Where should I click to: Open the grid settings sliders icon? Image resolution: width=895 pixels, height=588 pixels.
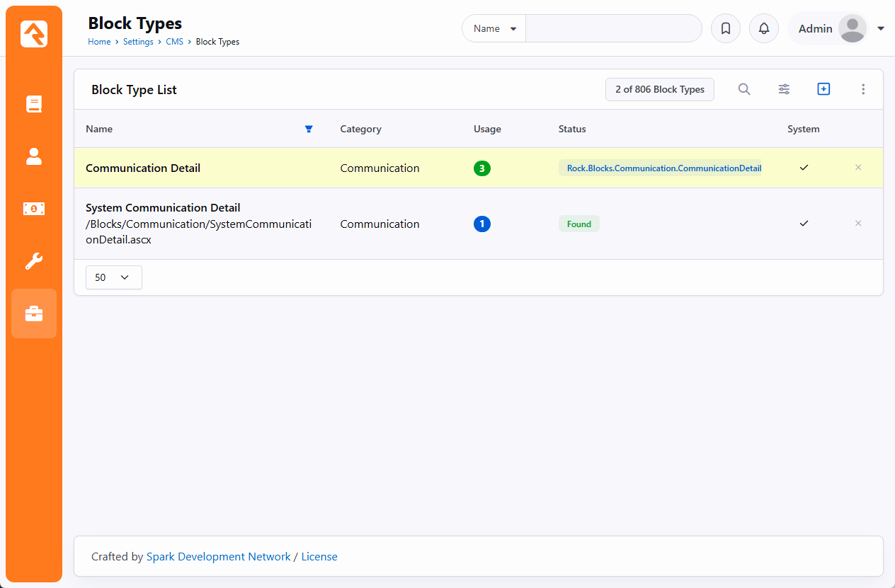point(784,89)
